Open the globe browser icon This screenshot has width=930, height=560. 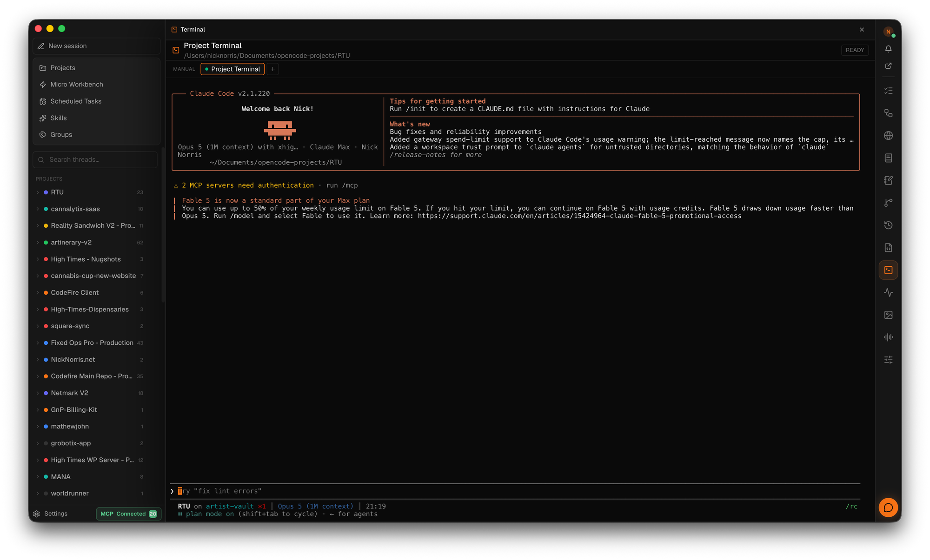(x=888, y=135)
